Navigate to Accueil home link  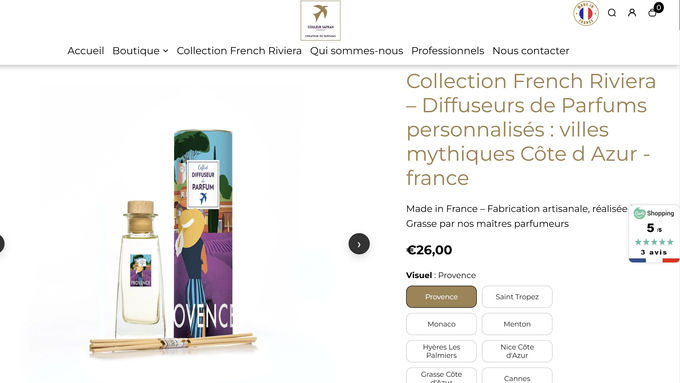[x=86, y=51]
